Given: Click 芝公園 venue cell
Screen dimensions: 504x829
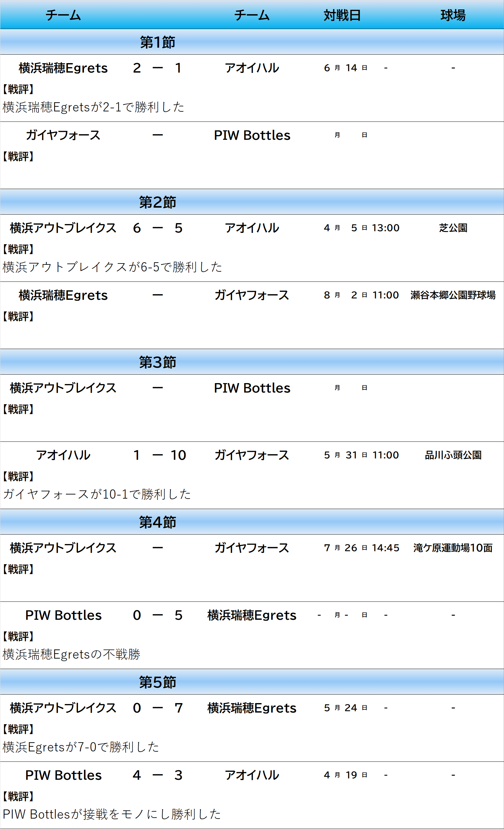Looking at the screenshot, I should [x=453, y=228].
